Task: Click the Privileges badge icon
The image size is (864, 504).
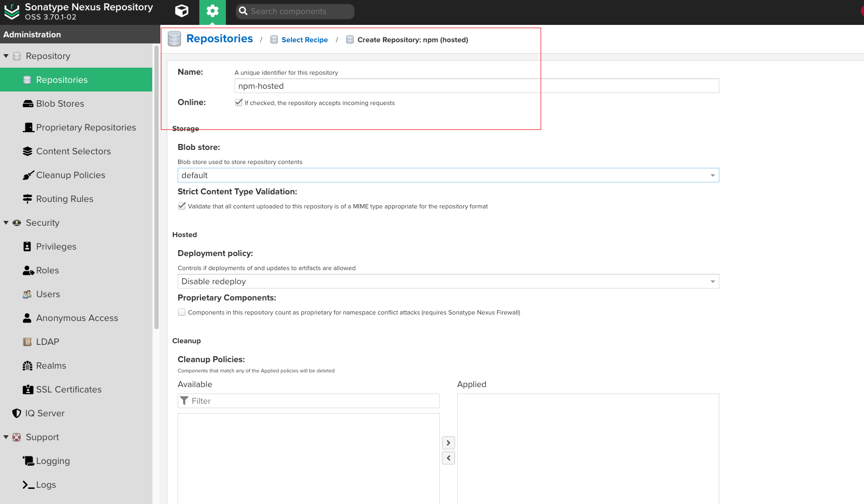Action: coord(27,246)
